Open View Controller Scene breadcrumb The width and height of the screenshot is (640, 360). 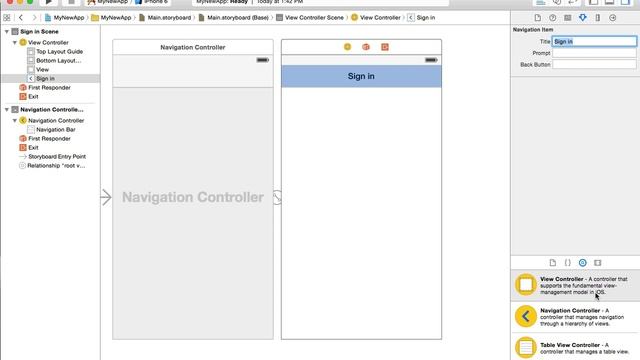click(x=310, y=18)
